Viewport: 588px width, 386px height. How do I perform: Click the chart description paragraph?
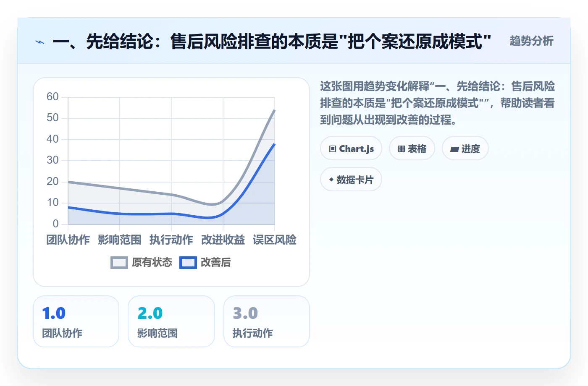pos(437,103)
